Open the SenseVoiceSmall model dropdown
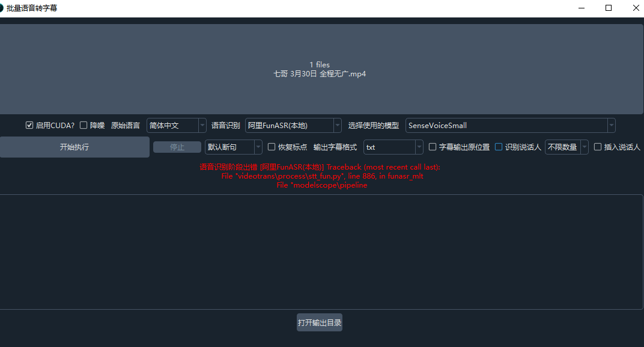 (x=510, y=126)
